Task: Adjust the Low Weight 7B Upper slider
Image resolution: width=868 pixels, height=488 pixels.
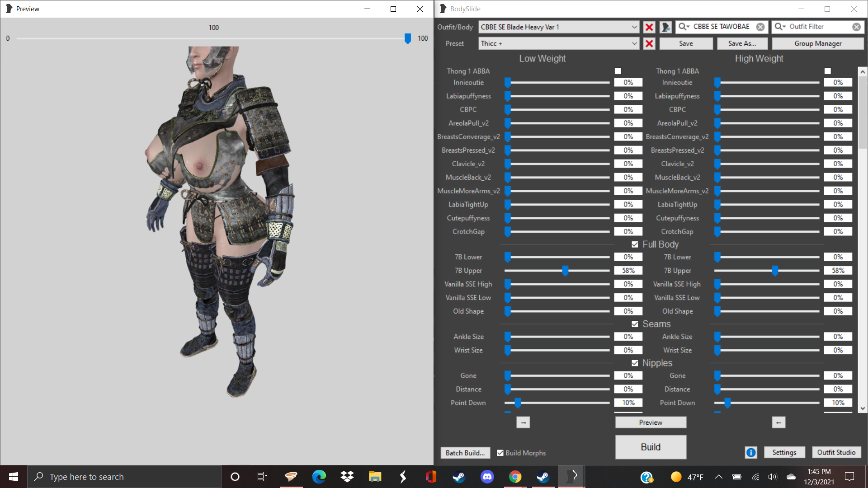Action: (x=565, y=271)
